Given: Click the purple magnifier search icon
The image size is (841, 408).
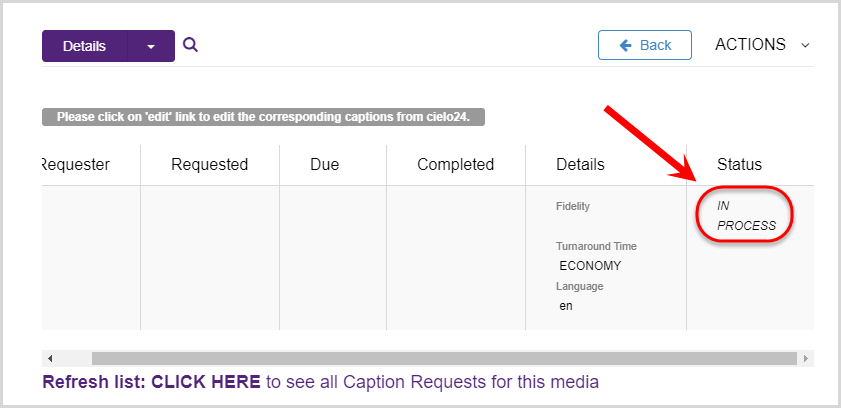Looking at the screenshot, I should coord(190,45).
